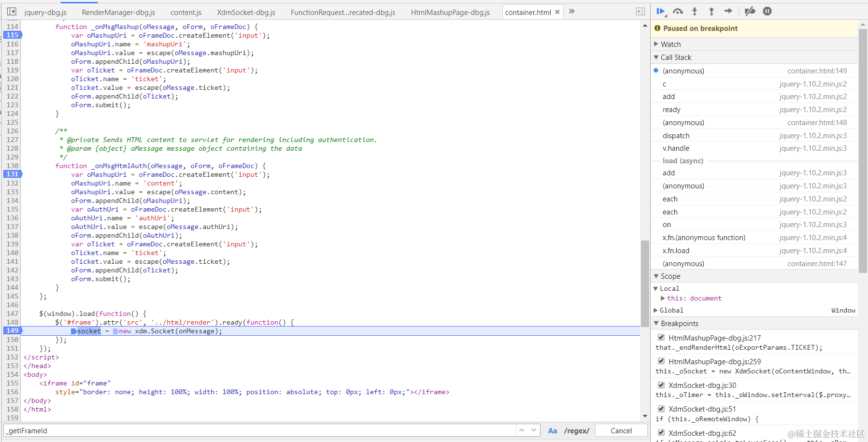Close the container.html tab

click(557, 12)
